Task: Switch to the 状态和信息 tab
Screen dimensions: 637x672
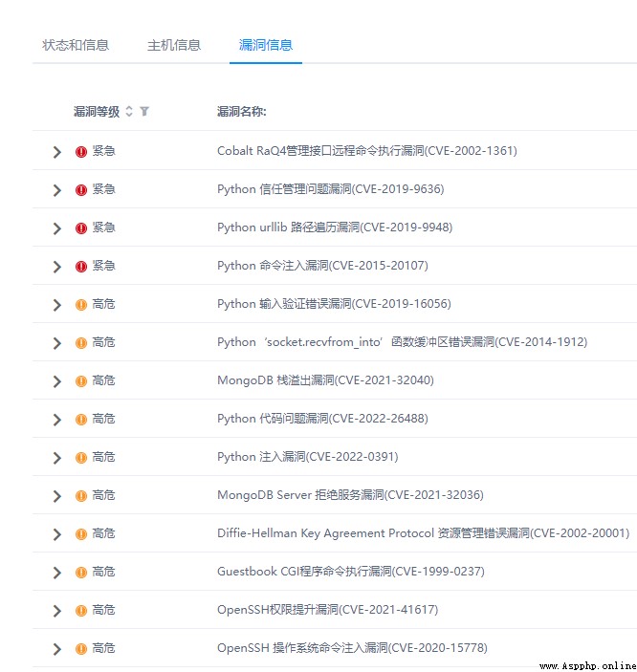Action: pos(76,45)
